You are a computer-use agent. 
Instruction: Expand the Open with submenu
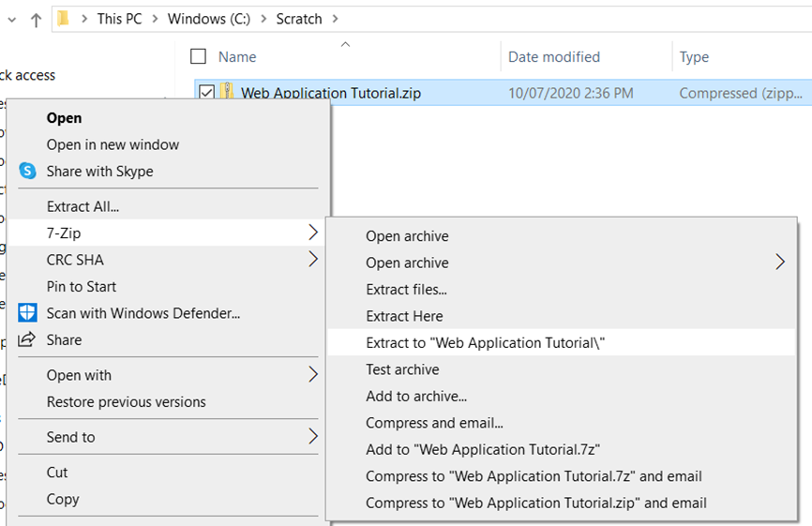(x=313, y=375)
